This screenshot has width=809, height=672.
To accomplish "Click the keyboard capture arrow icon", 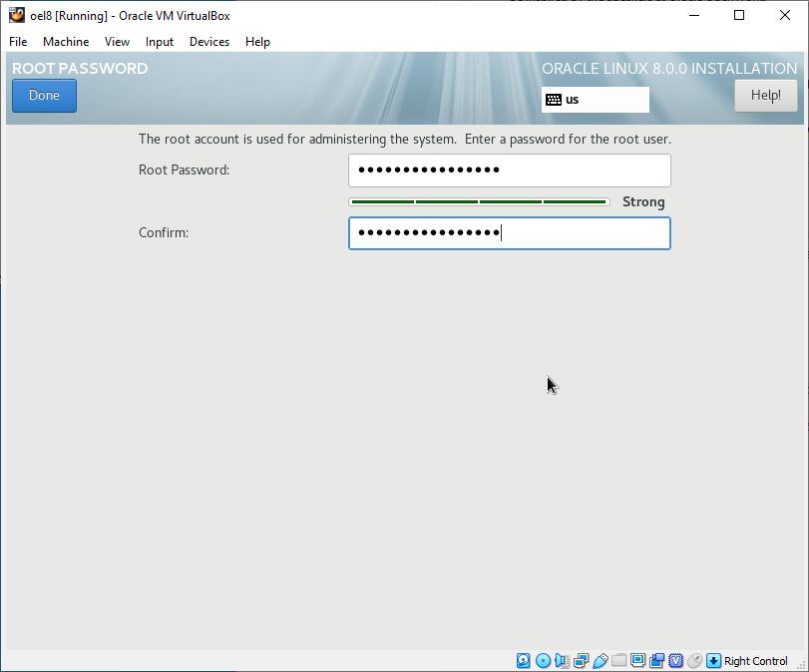I will (713, 661).
